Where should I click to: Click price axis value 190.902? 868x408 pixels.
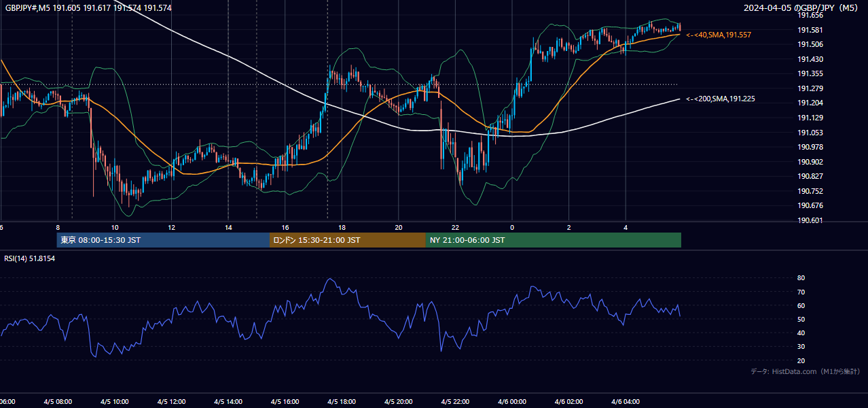tap(810, 162)
